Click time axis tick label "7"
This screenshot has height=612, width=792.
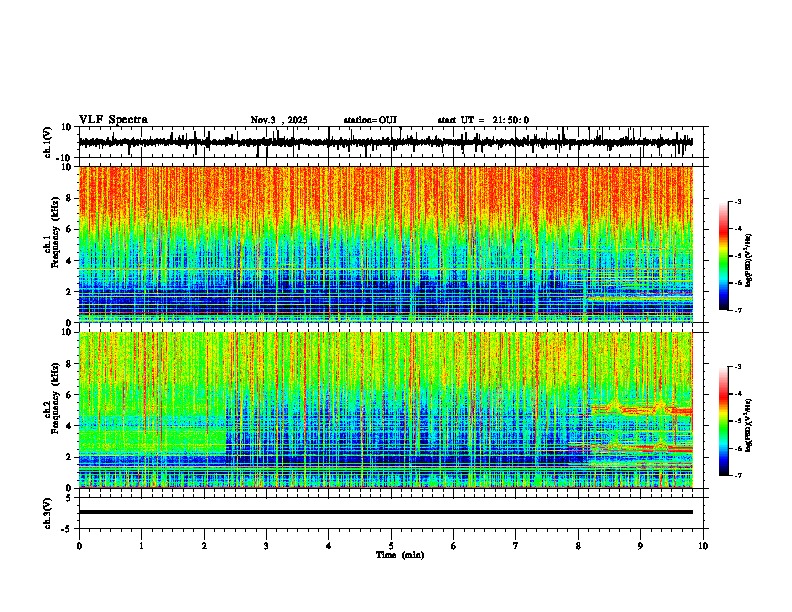[516, 546]
